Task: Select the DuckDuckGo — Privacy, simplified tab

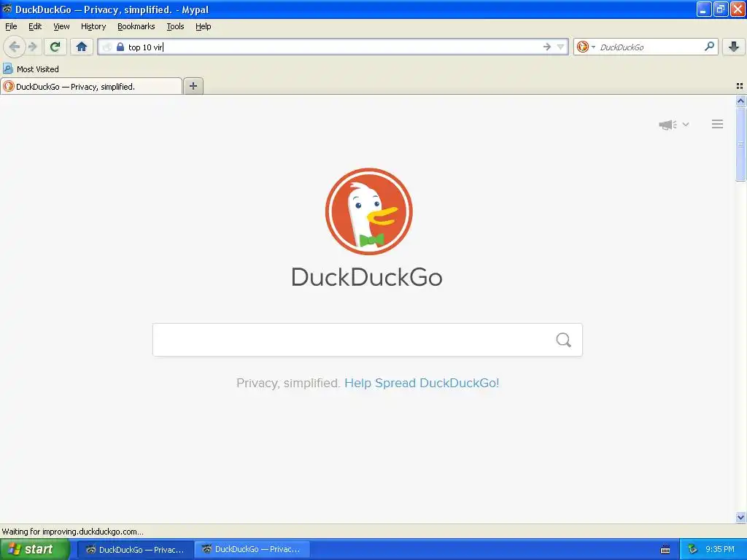Action: tap(91, 86)
